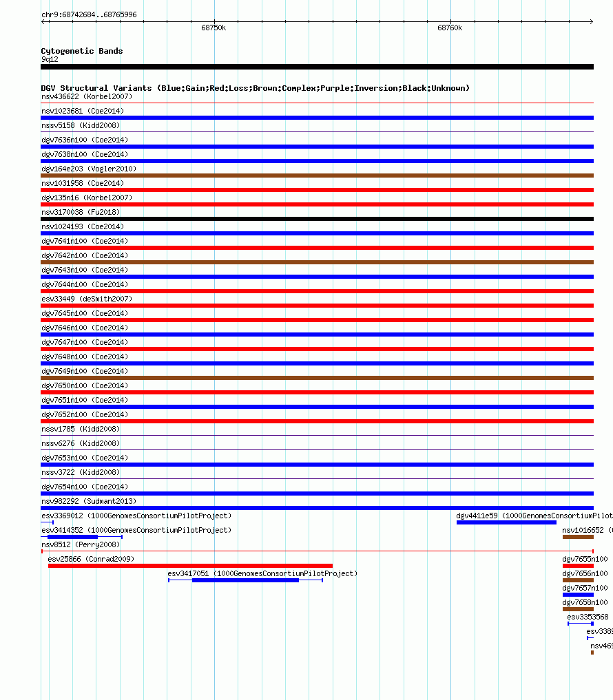Click the dgv4411e59 variant label

click(x=534, y=515)
